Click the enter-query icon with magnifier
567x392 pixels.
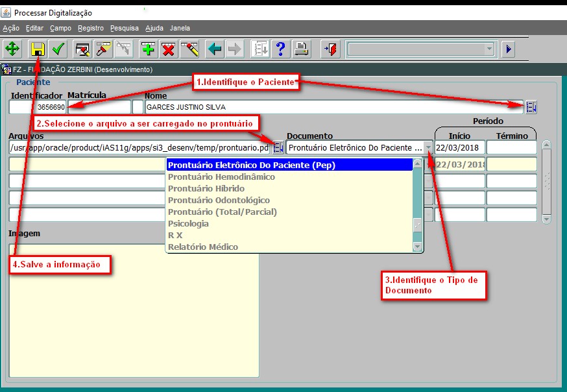pyautogui.click(x=83, y=49)
